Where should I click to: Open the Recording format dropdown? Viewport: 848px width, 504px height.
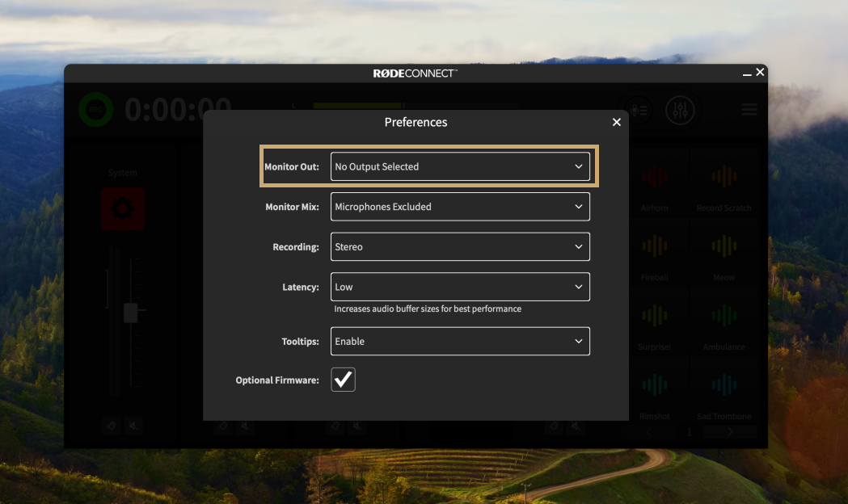[460, 247]
